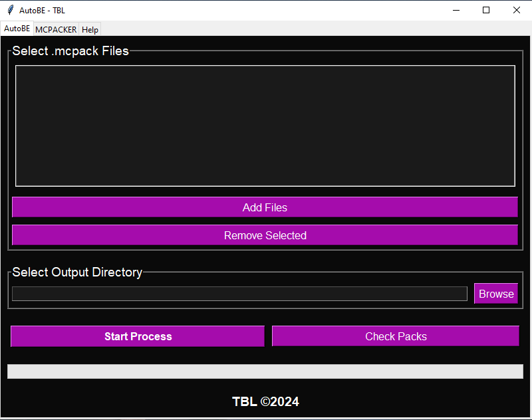Minimize the AutoBE window

pos(456,10)
